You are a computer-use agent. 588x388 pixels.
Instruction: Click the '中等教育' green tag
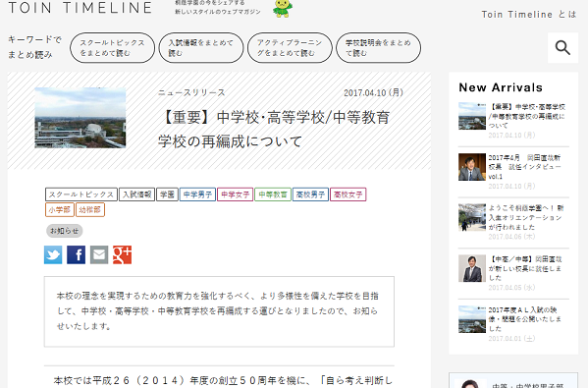pos(273,194)
